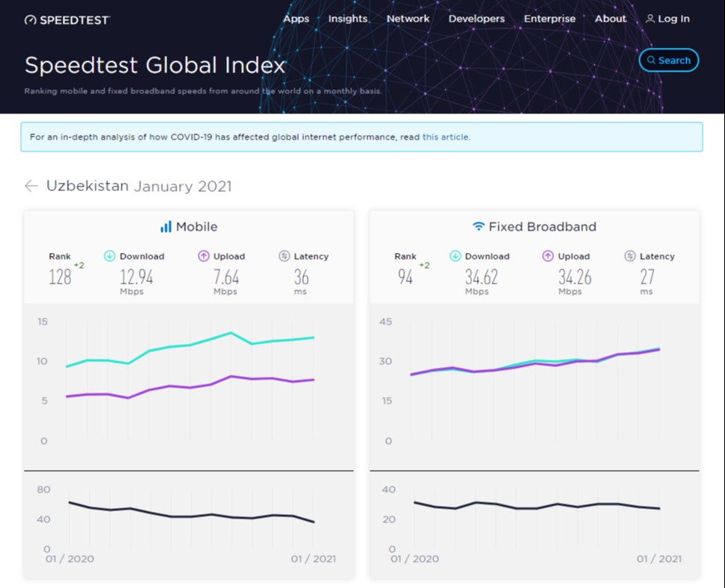
Task: Click the Mobile signal bars icon
Action: (x=166, y=227)
